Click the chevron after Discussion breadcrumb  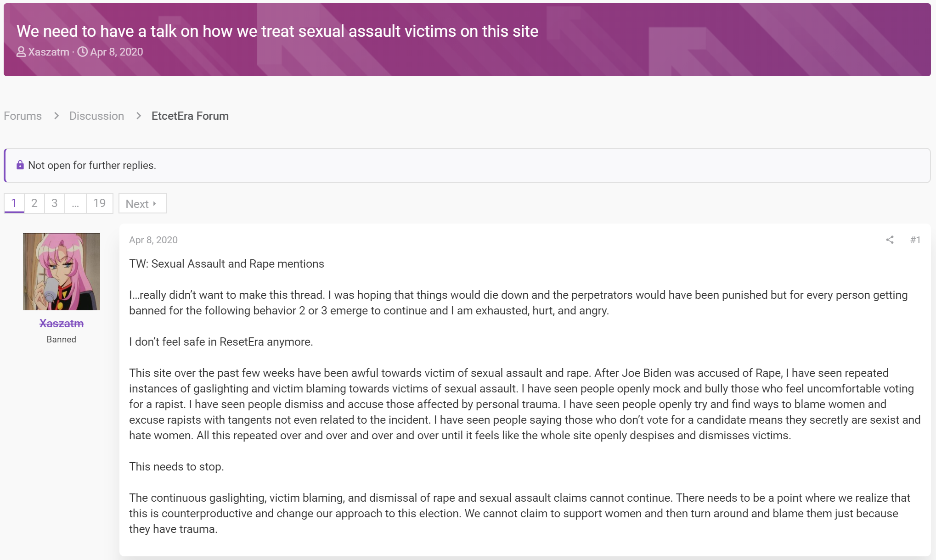pyautogui.click(x=139, y=116)
